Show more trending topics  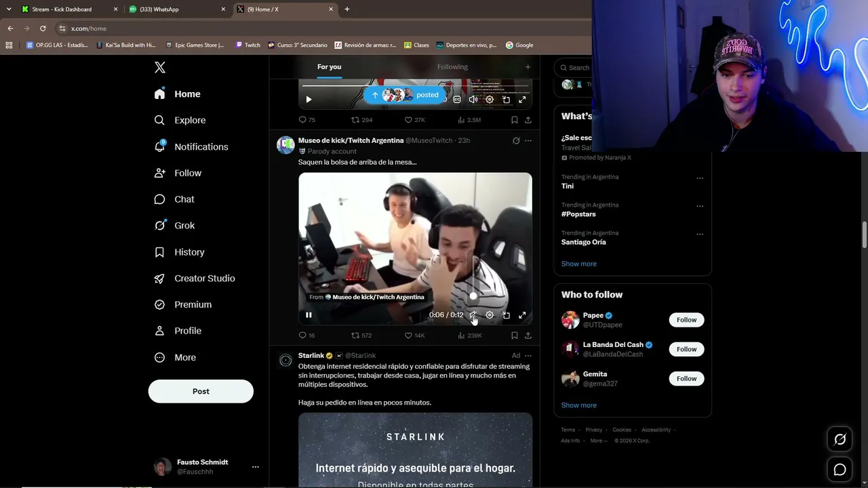tap(578, 264)
